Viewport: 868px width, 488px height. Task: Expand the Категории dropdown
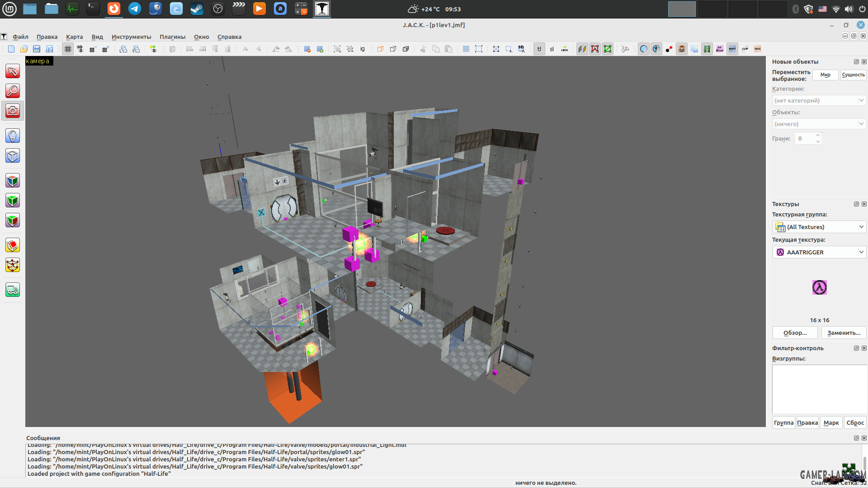tap(819, 100)
